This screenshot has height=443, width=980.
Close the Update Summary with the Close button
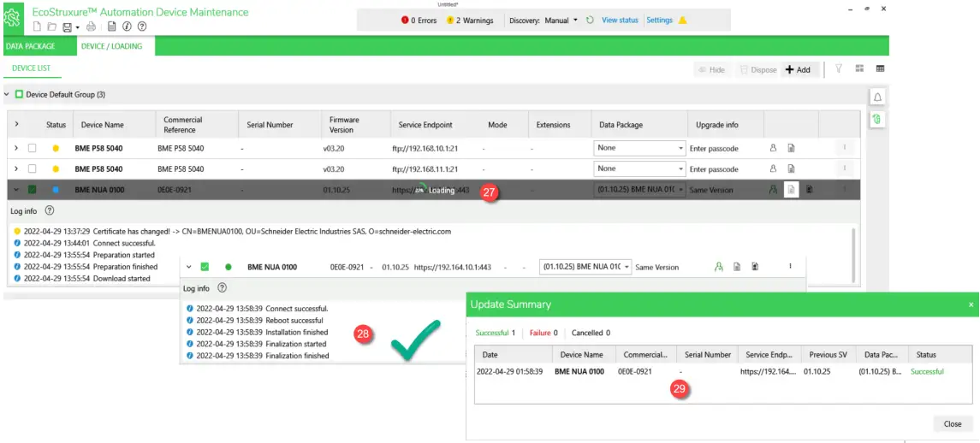pos(953,423)
